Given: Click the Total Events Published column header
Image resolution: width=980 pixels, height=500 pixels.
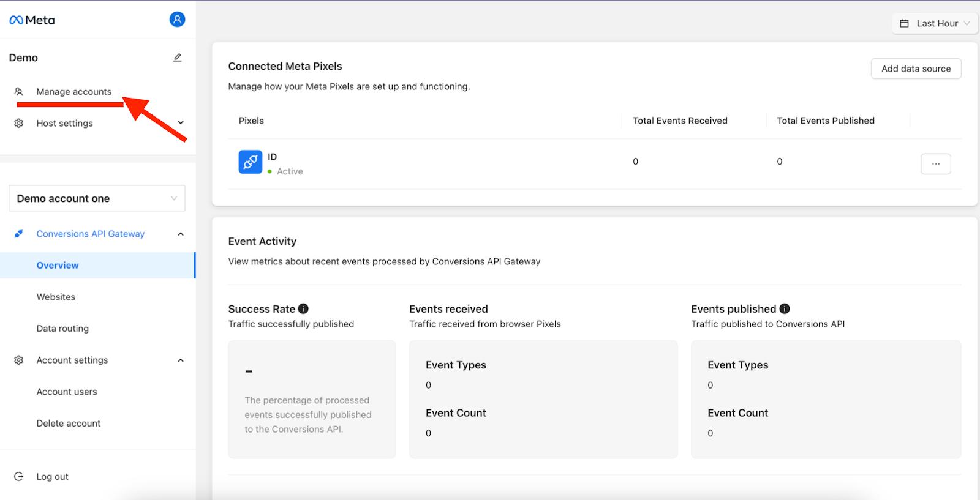Looking at the screenshot, I should (x=826, y=121).
